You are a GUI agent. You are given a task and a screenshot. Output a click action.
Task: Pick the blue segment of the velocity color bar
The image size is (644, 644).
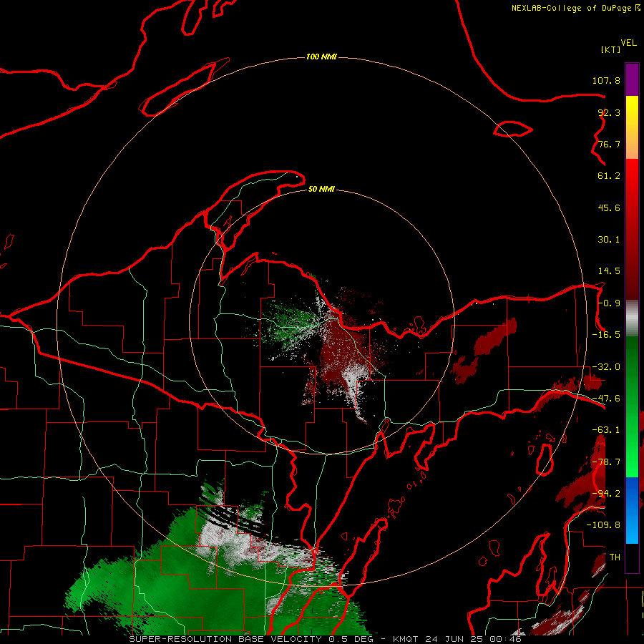pyautogui.click(x=632, y=510)
